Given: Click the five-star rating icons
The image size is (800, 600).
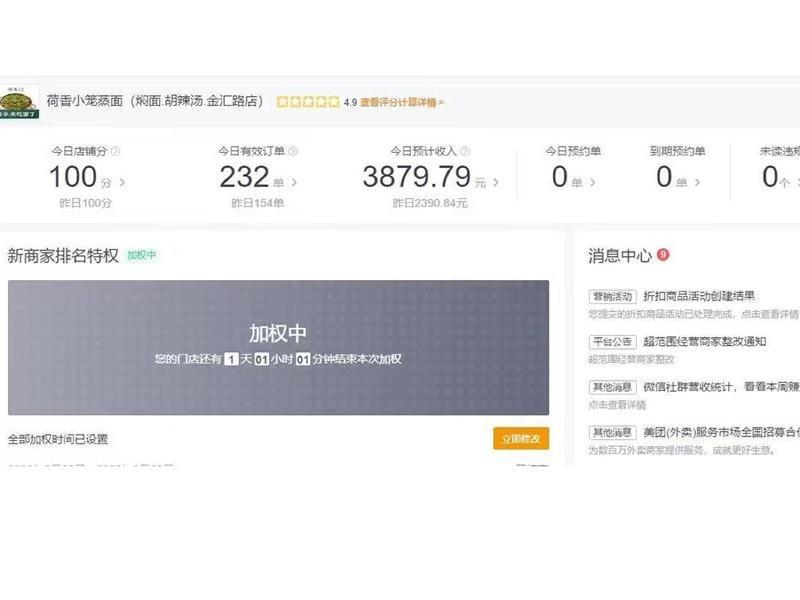Looking at the screenshot, I should [308, 102].
